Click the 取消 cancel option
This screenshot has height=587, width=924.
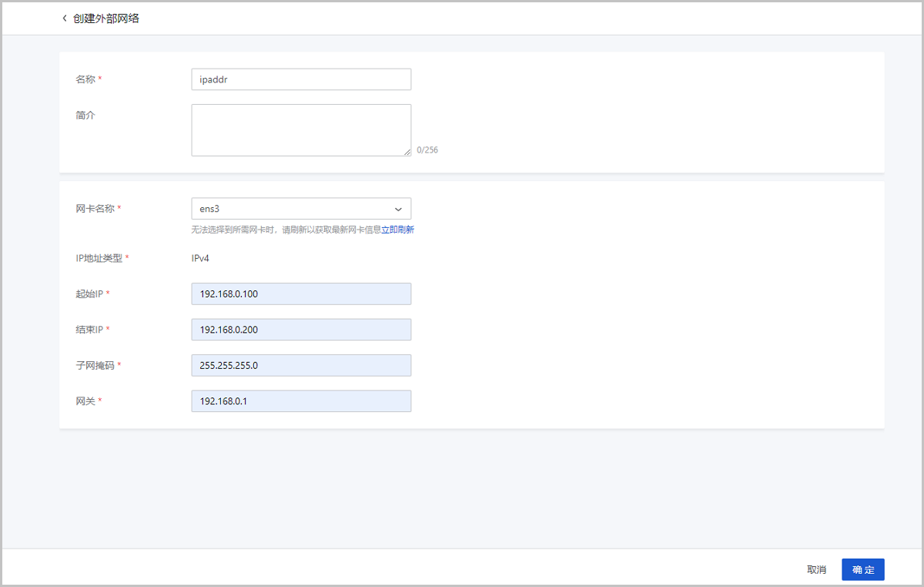point(816,569)
